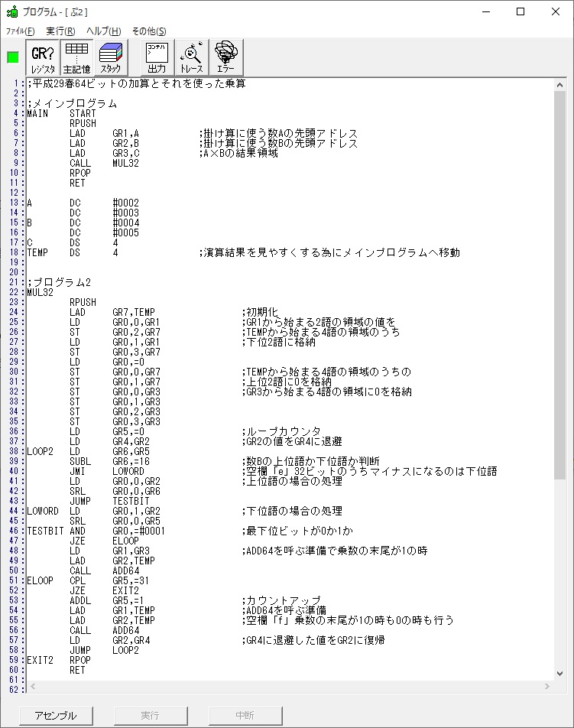Open the ヘルプ(H) menu
The height and width of the screenshot is (728, 574).
[x=103, y=31]
